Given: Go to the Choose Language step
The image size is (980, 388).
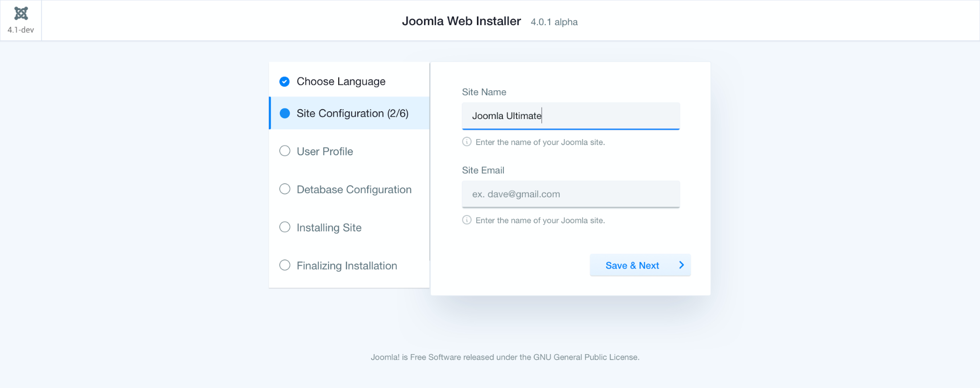Looking at the screenshot, I should click(x=349, y=81).
